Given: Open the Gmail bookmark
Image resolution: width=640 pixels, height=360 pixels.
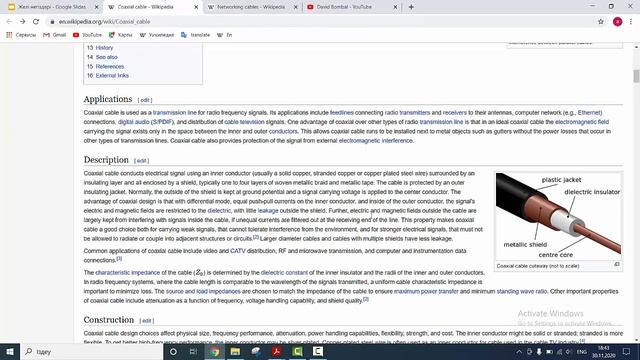Looking at the screenshot, I should pos(55,35).
